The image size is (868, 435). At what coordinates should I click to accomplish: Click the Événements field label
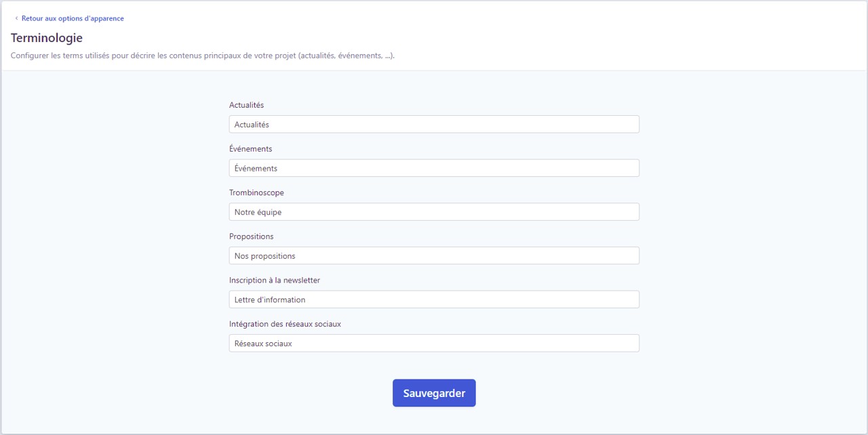[x=251, y=149]
